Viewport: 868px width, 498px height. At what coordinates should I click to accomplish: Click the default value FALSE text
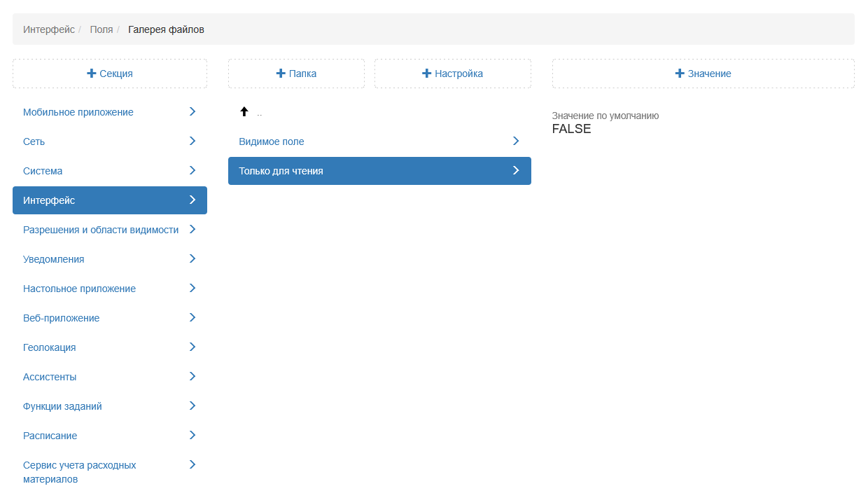(571, 129)
